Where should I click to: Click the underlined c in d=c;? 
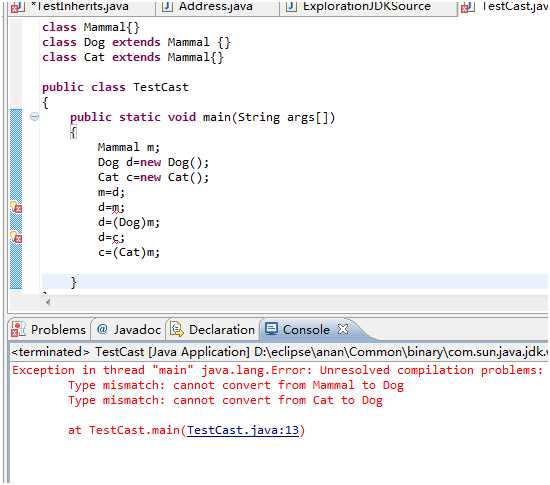[x=116, y=238]
